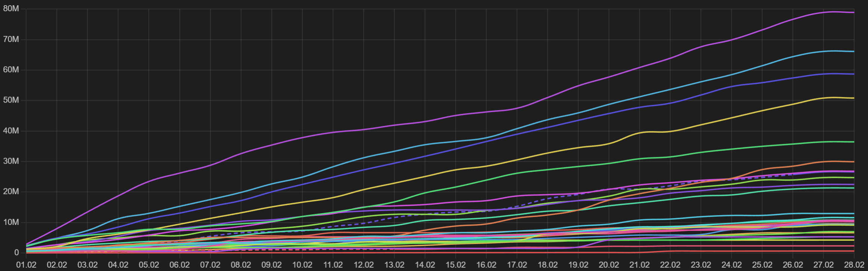Select the 01.02 date on the x-axis
The image size is (868, 271).
[26, 265]
